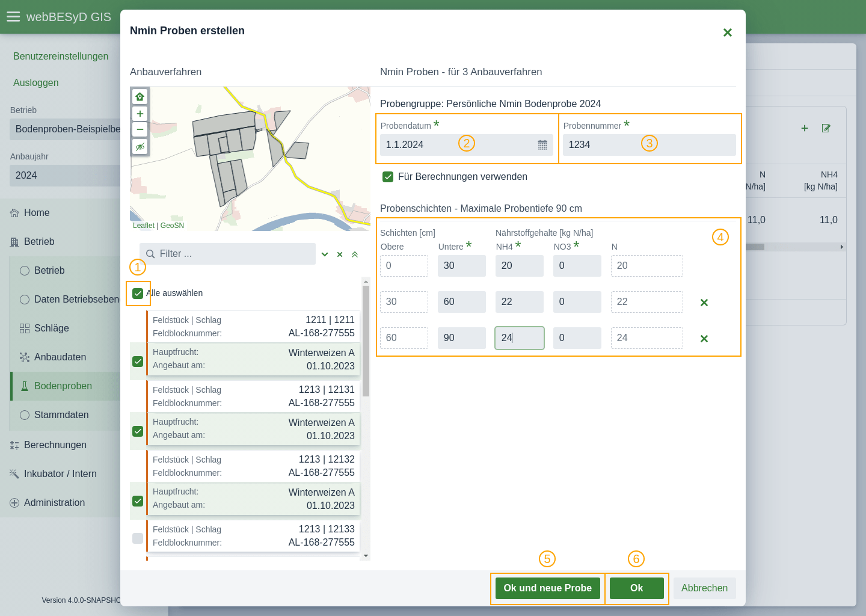This screenshot has height=616, width=866.
Task: Uncheck the 1213 | 12132 Schlag checkbox
Action: point(138,501)
